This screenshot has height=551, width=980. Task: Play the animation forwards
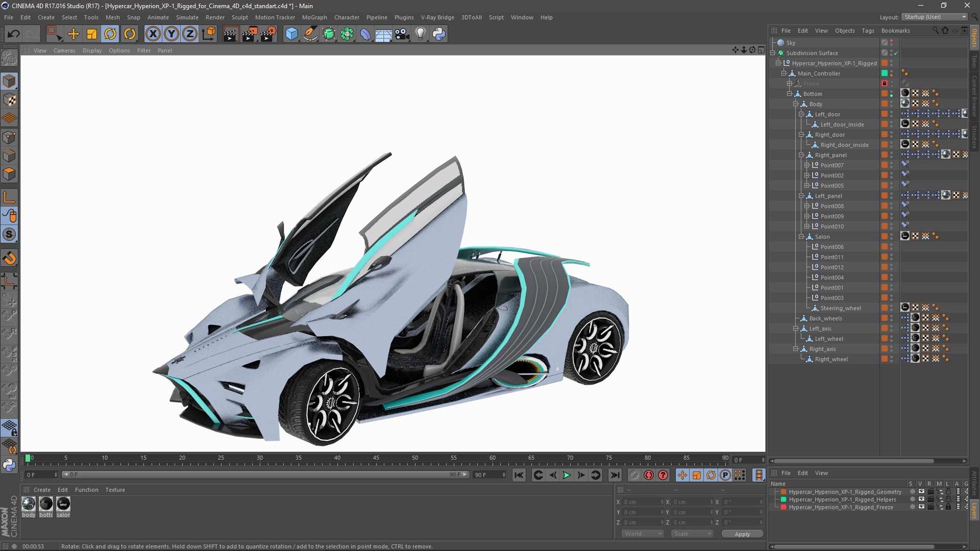pos(567,475)
